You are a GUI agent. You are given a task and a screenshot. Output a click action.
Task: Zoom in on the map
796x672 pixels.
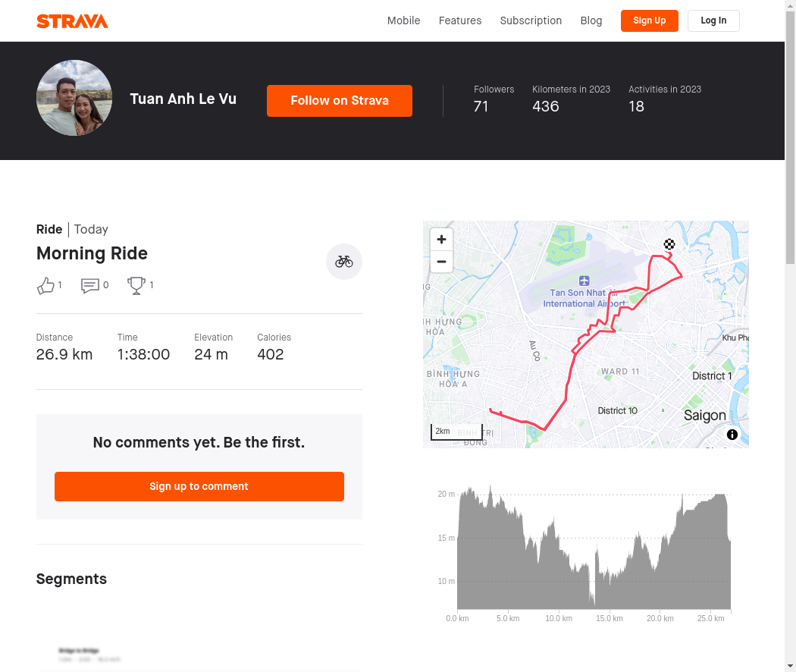coord(441,239)
